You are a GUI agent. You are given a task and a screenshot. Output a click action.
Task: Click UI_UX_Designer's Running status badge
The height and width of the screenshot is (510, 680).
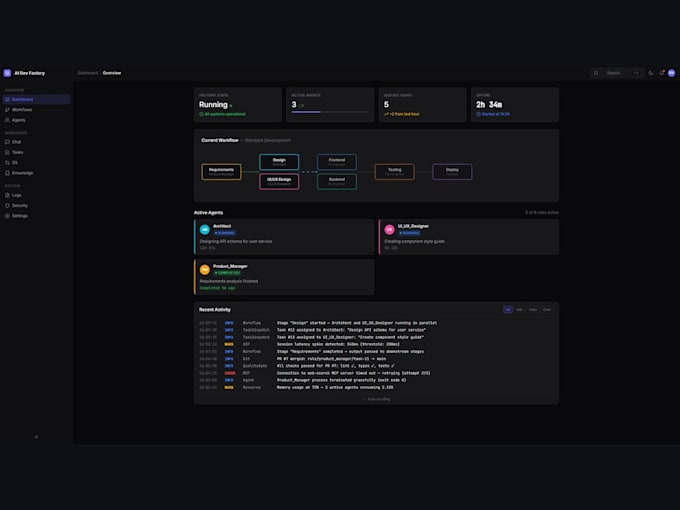click(x=409, y=233)
